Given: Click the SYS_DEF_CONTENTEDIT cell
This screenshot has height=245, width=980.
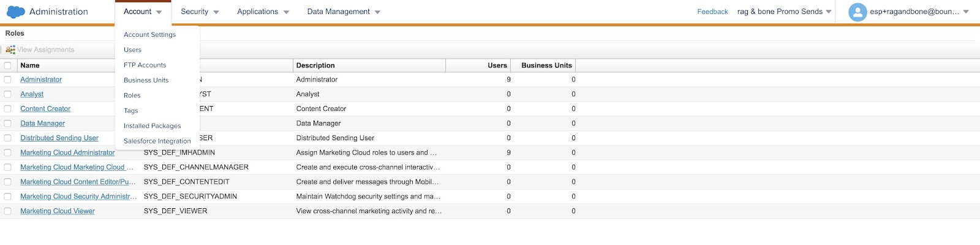Looking at the screenshot, I should coord(187,182).
